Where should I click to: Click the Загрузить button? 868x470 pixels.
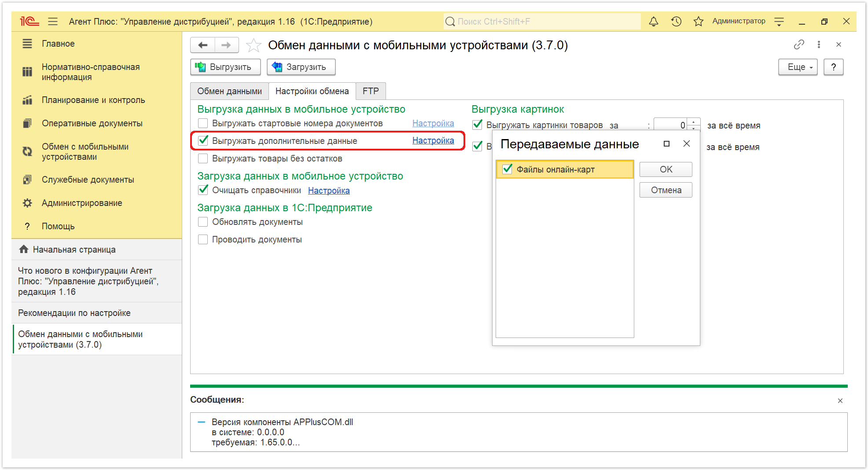point(301,67)
